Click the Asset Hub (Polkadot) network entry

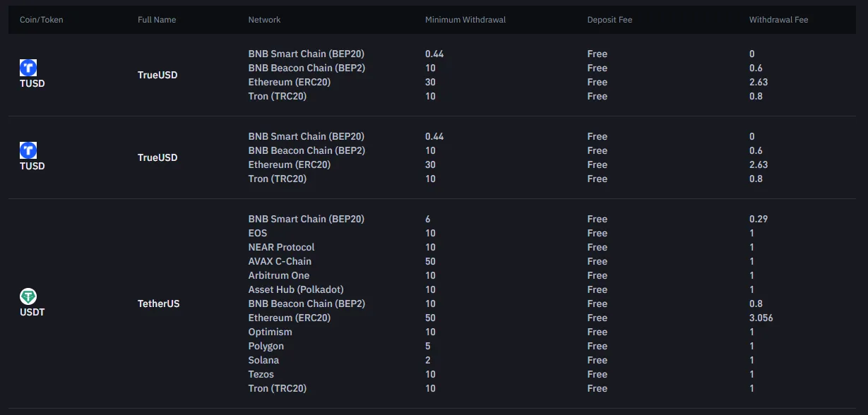click(296, 289)
